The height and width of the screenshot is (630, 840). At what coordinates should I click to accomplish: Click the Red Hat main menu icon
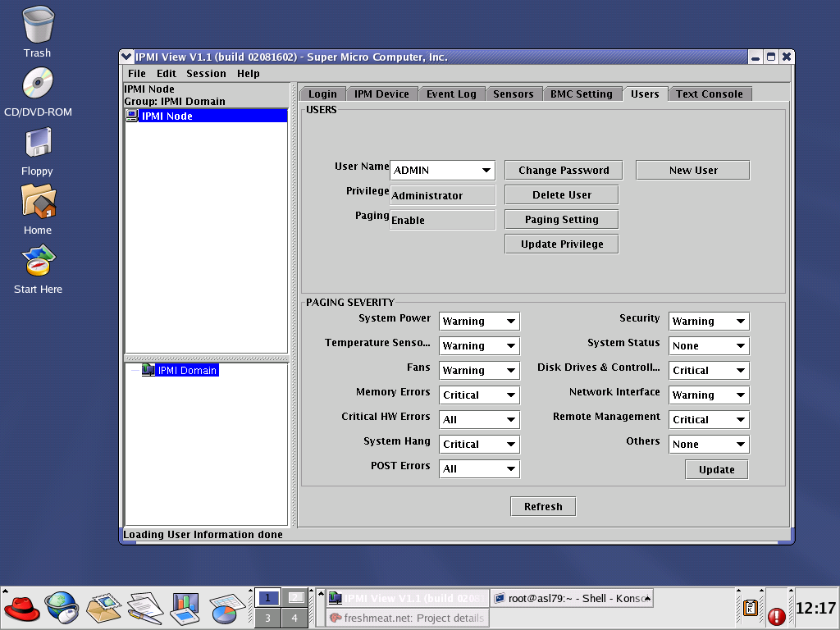pos(21,609)
